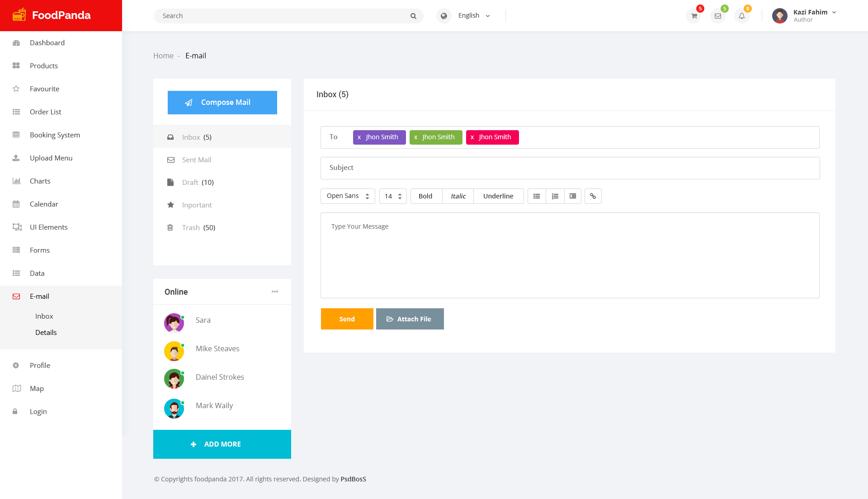Click the bell notifications icon
Viewport: 868px width, 499px height.
[x=742, y=15]
